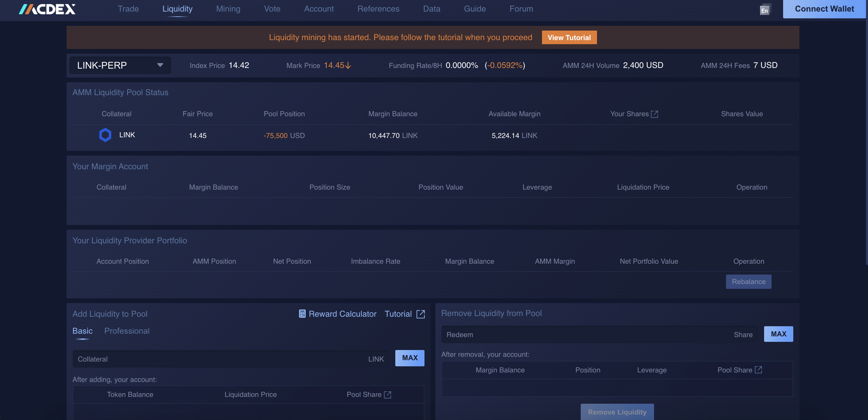Click the Mark Price down arrow indicator
This screenshot has width=868, height=420.
click(348, 65)
